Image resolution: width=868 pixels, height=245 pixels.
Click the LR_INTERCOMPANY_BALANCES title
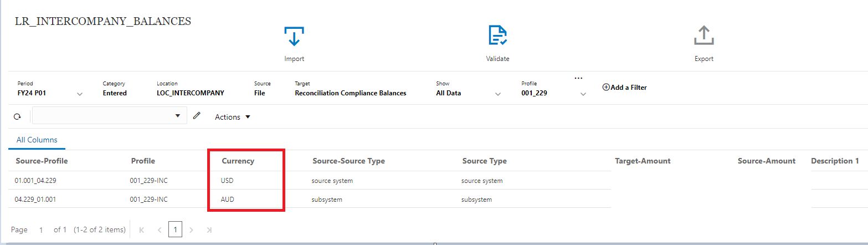coord(103,21)
